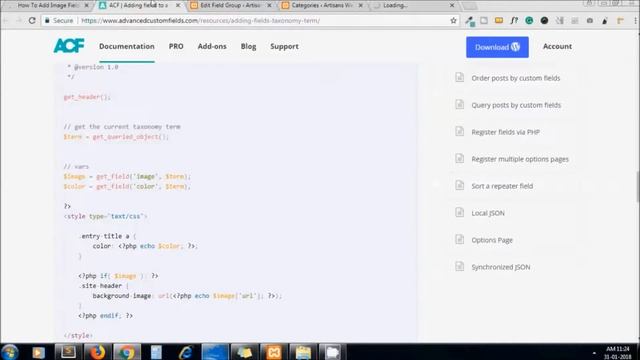This screenshot has height=360, width=640.
Task: Click the black circular extension icon
Action: [544, 20]
